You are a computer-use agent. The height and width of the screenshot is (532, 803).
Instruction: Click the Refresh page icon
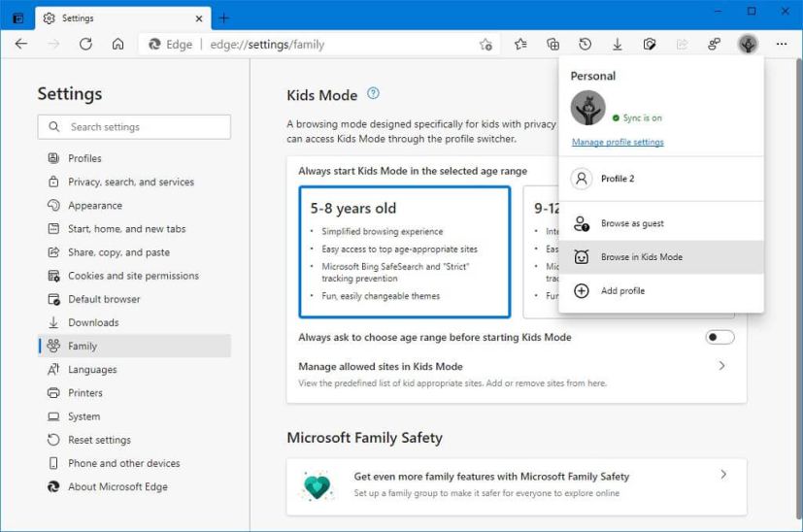(x=85, y=44)
